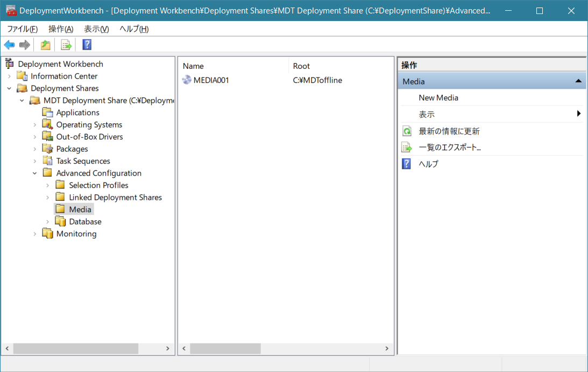588x372 pixels.
Task: Click the Advanced Configuration folder icon
Action: 48,173
